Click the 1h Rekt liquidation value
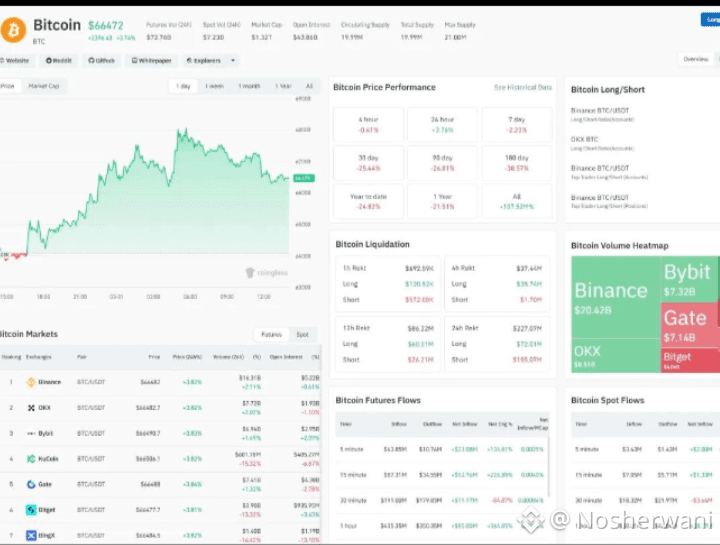The width and height of the screenshot is (720, 545). click(x=419, y=268)
